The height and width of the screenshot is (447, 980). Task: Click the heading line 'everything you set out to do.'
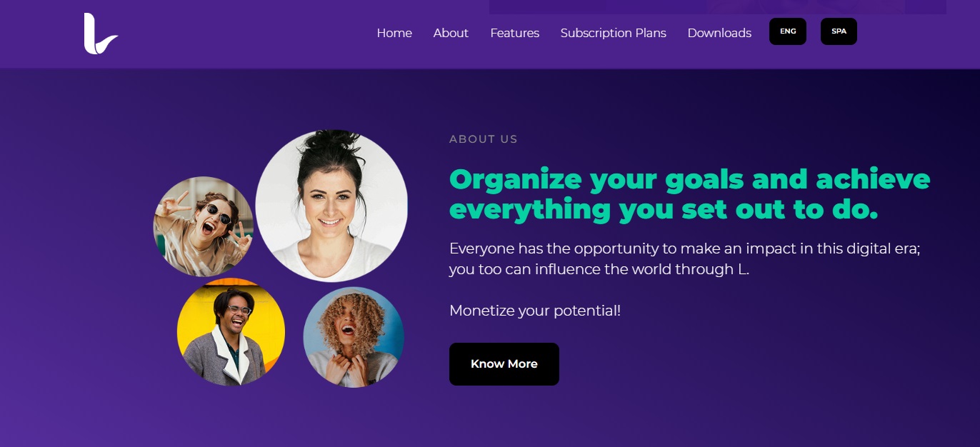pos(663,209)
